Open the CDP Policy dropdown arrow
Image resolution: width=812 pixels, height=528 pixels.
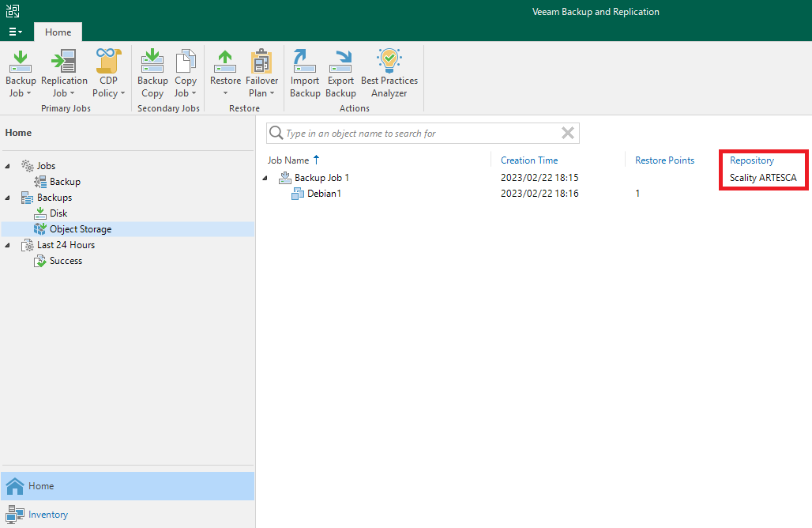122,93
